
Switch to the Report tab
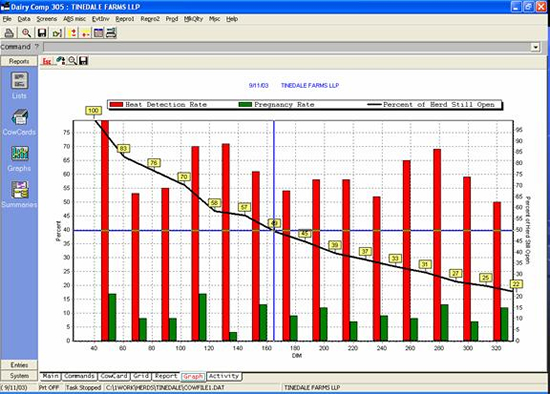(166, 376)
